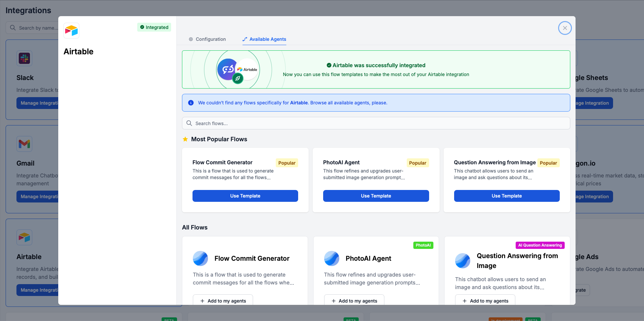This screenshot has height=321, width=644.
Task: Select the Slack integration icon
Action: [24, 58]
